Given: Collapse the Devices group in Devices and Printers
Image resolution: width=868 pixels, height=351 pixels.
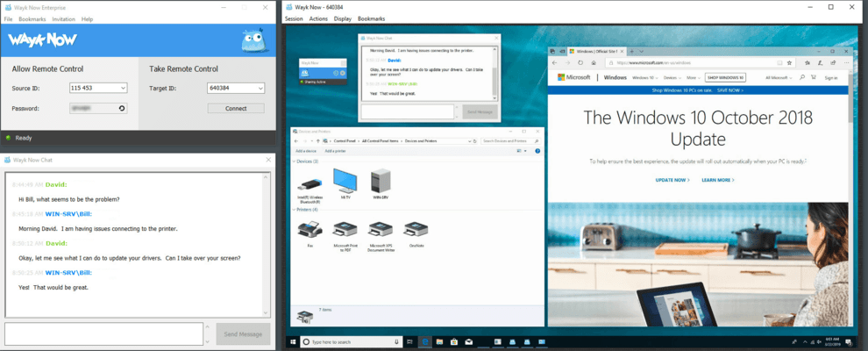Looking at the screenshot, I should pos(295,161).
